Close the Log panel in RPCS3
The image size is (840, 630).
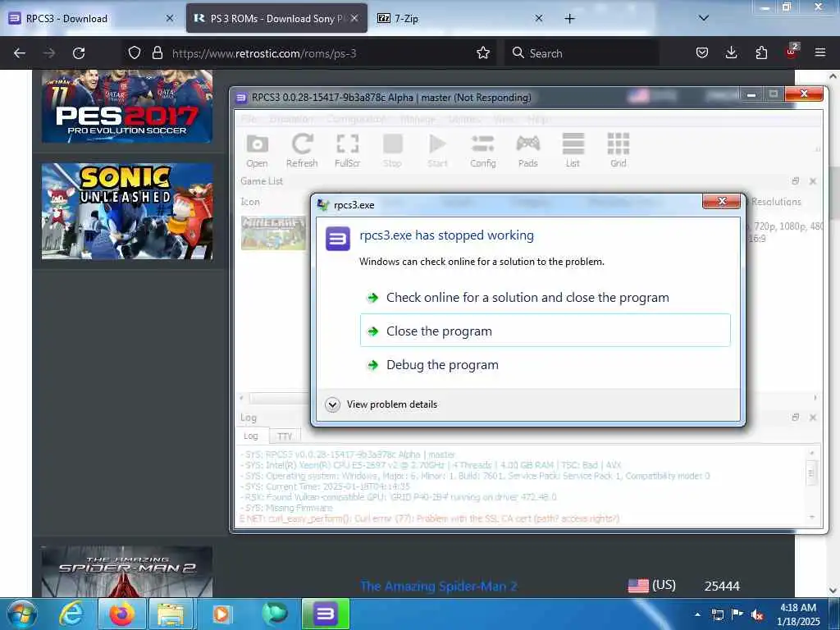(x=813, y=417)
